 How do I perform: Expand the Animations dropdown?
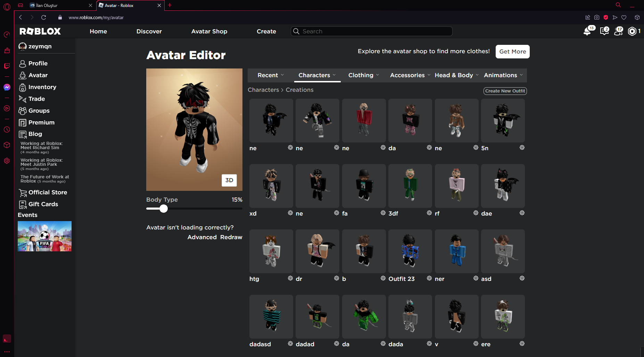[503, 75]
